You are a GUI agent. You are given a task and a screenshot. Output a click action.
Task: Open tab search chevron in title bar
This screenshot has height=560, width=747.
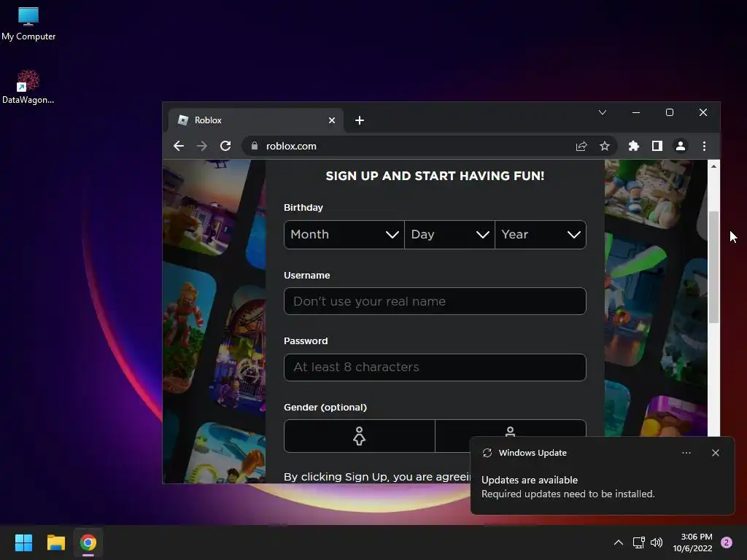[x=603, y=112]
